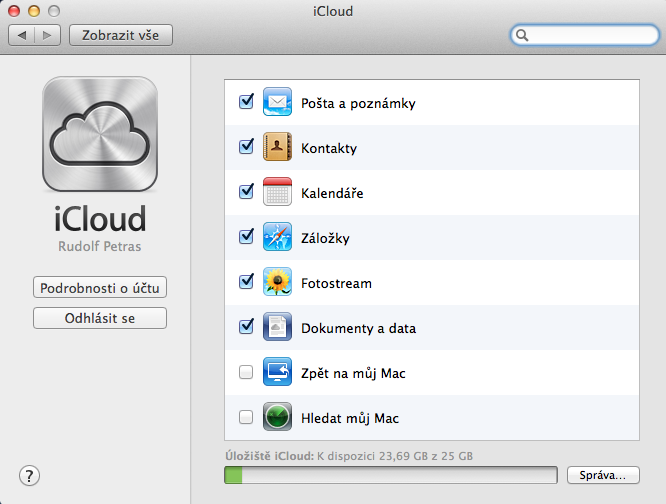666x504 pixels.
Task: Uncheck the Fotostream checkbox
Action: 246,282
